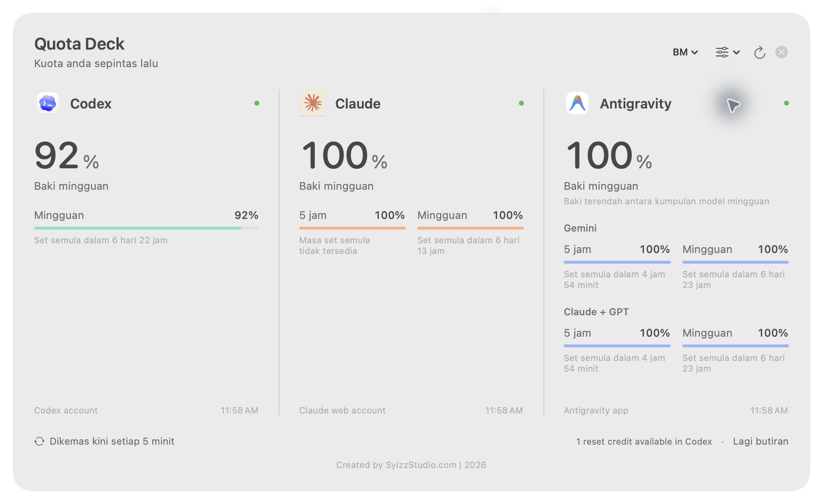Click Baki mingguan under the Codex figure
Viewport: 823px width, 504px height.
(x=71, y=186)
